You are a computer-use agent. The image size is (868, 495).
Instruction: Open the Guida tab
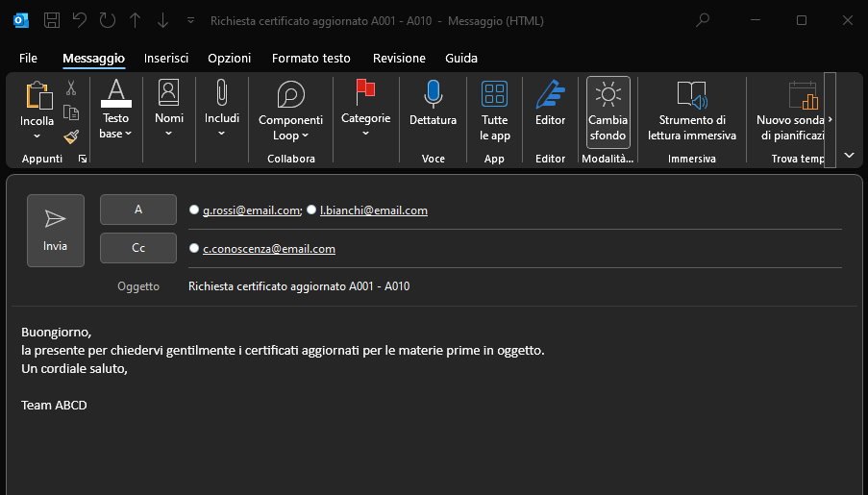tap(461, 58)
